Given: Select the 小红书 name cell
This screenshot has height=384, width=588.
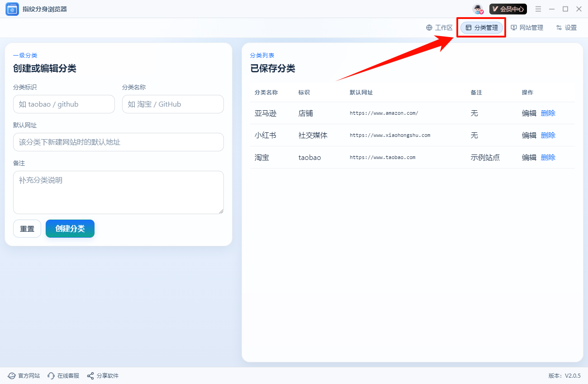Looking at the screenshot, I should [266, 135].
